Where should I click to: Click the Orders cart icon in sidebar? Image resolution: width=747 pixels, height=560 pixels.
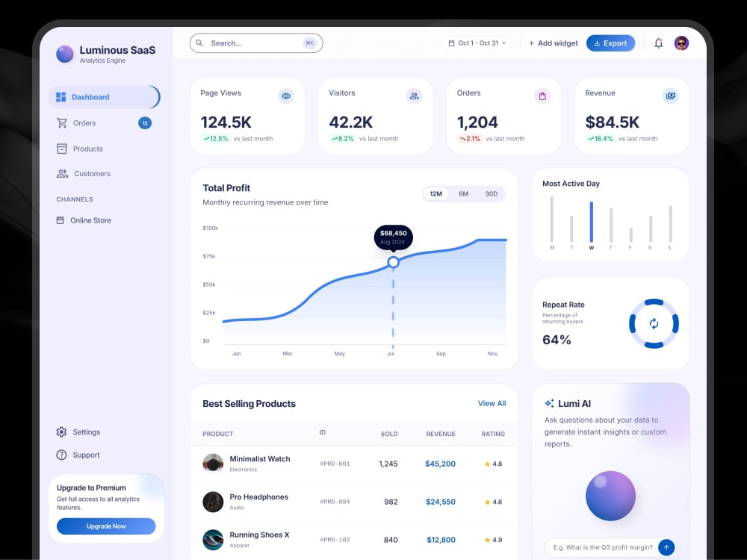coord(62,123)
